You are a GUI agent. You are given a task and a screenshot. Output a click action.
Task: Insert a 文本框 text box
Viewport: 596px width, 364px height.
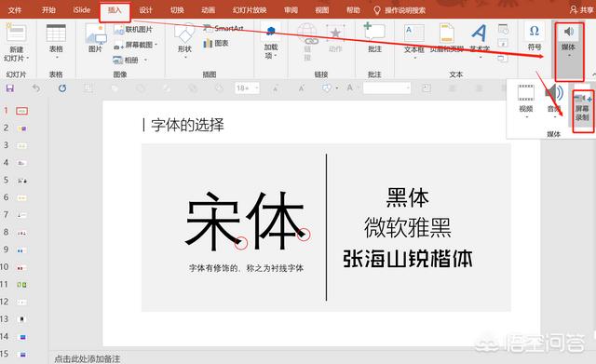click(414, 41)
